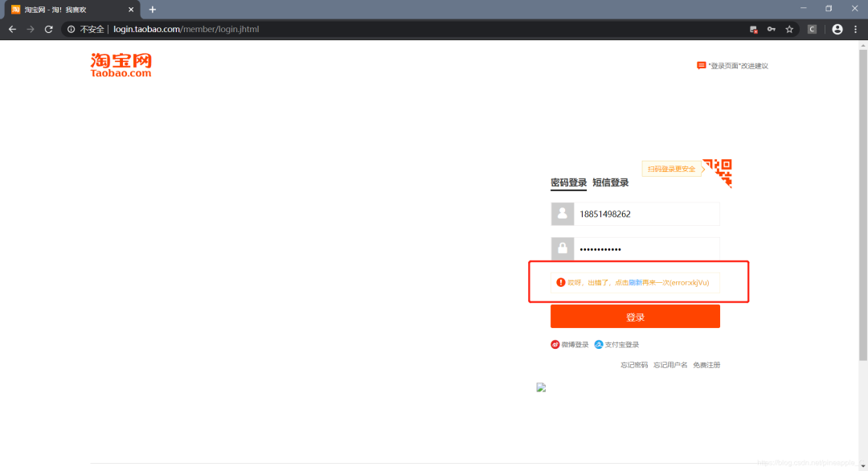
Task: Click the C extension icon in the toolbar
Action: 812,29
